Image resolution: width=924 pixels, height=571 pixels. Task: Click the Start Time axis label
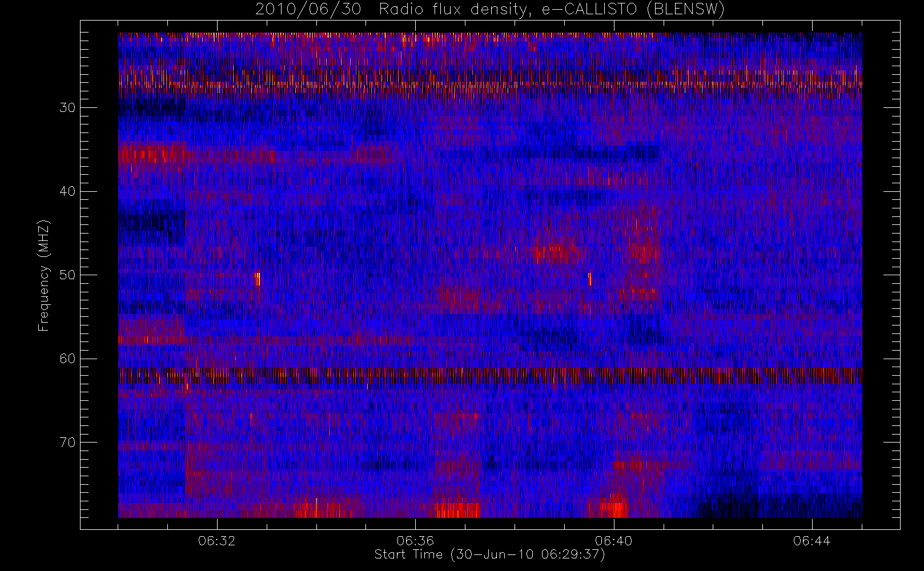point(489,554)
